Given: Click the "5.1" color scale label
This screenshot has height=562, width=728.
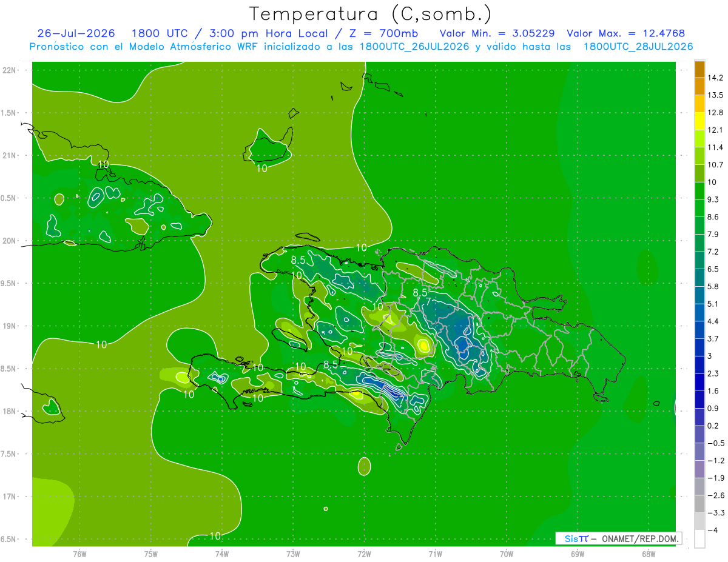Looking at the screenshot, I should (714, 304).
